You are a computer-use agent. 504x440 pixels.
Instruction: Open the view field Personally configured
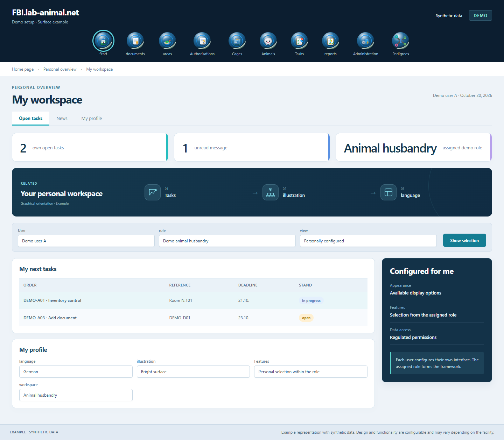368,241
